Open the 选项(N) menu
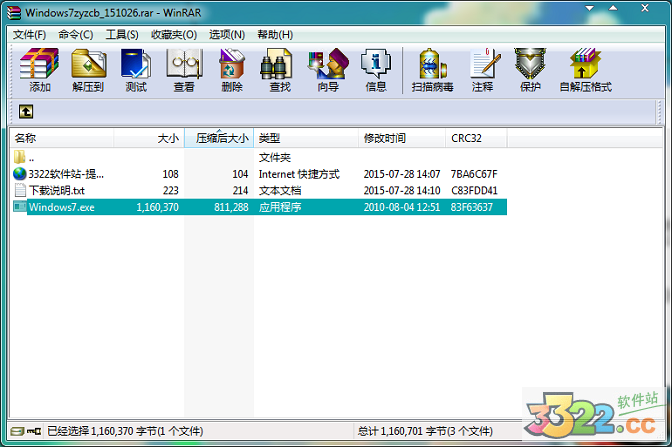 pyautogui.click(x=227, y=34)
